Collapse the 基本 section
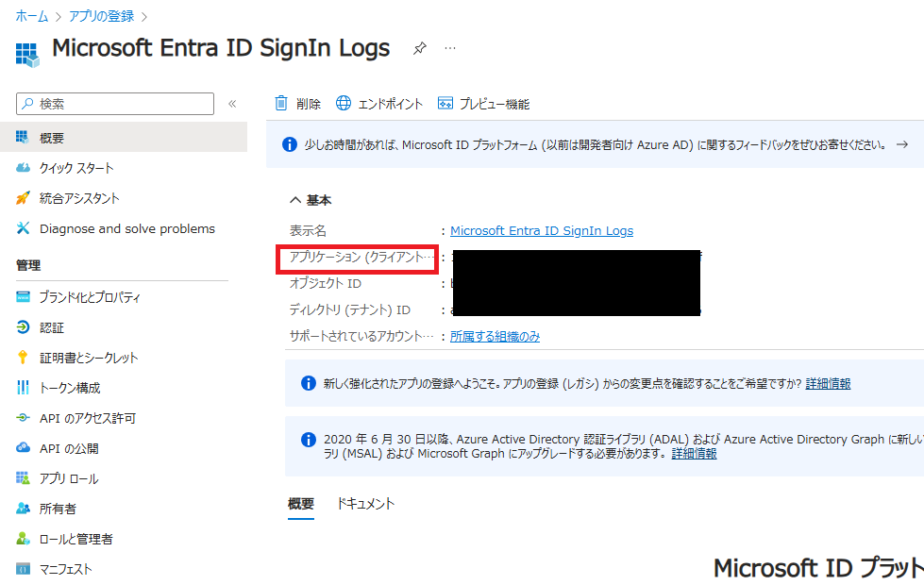This screenshot has width=924, height=585. click(x=292, y=199)
